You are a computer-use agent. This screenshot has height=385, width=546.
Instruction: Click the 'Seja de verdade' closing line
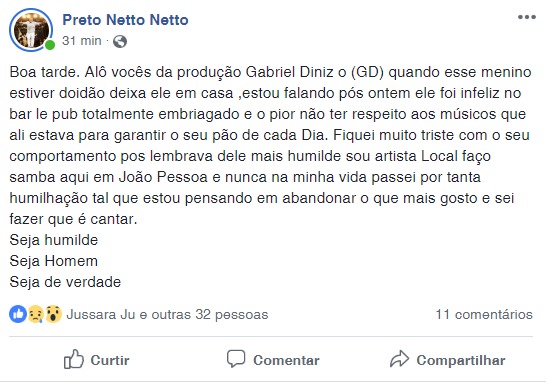(x=65, y=282)
